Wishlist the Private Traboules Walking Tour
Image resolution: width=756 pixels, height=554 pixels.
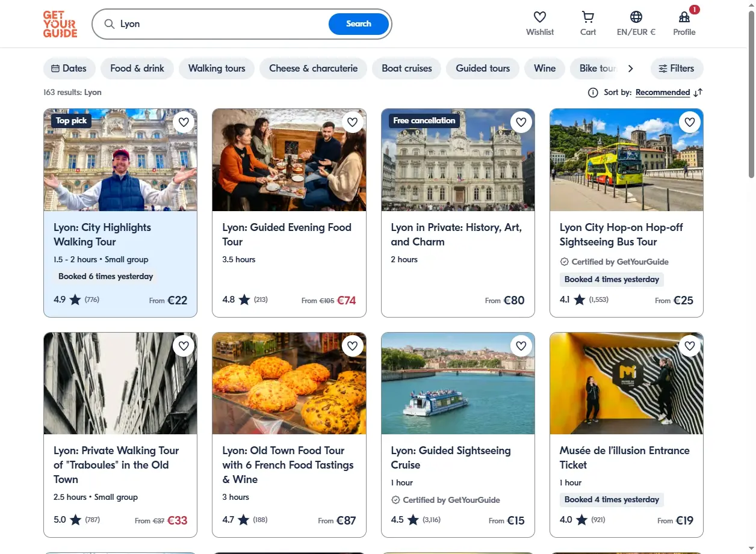coord(184,346)
